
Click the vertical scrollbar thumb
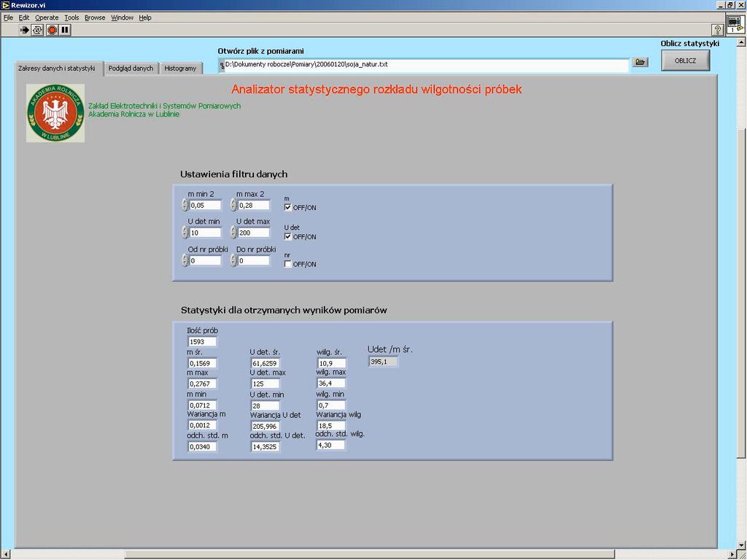tap(741, 293)
